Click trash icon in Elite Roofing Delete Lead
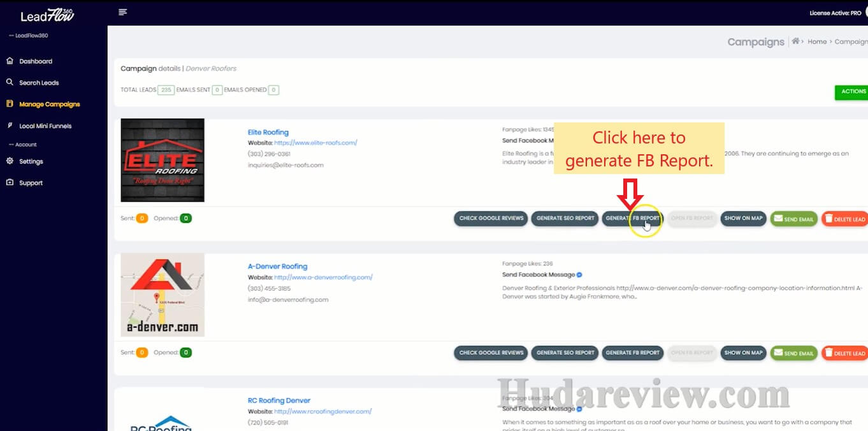 coord(828,219)
